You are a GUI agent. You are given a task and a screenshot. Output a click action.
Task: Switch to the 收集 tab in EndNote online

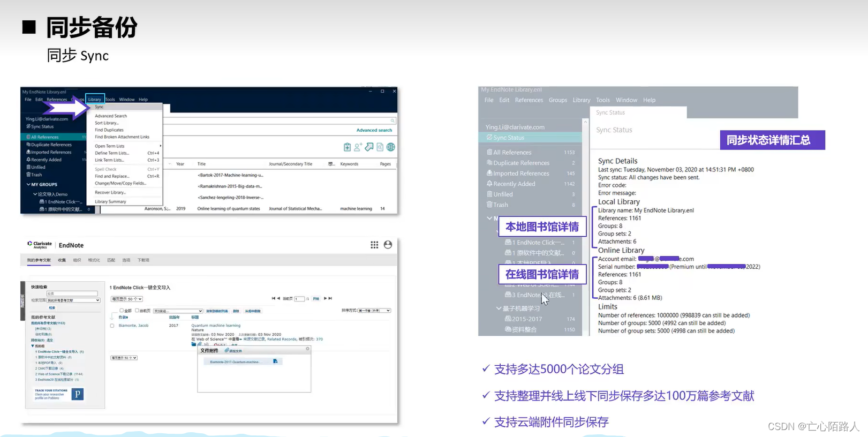pyautogui.click(x=62, y=260)
